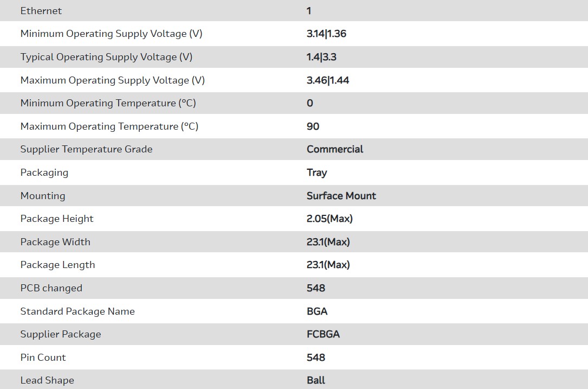The image size is (588, 389).
Task: Click the Ball lead shape value
Action: (x=316, y=380)
